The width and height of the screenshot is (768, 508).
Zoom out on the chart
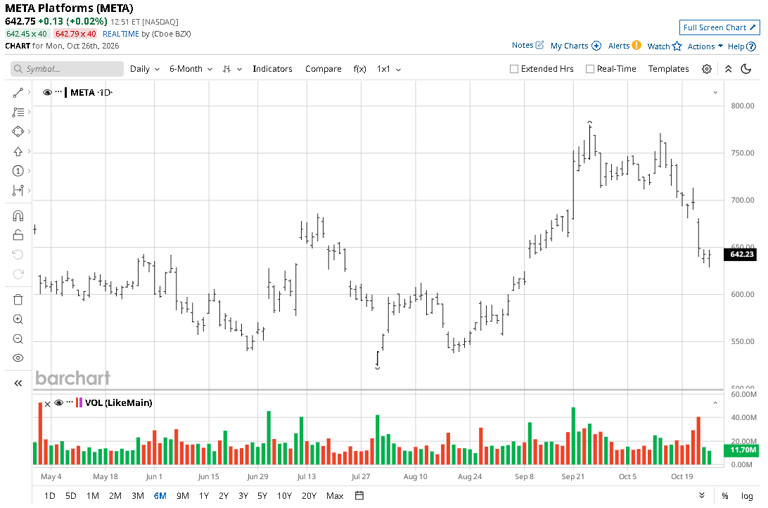18,339
